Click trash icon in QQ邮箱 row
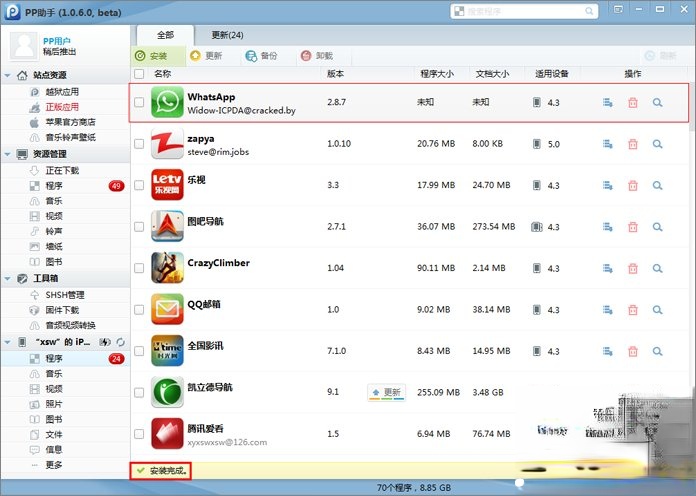Viewport: 696px width, 496px height. 633,310
